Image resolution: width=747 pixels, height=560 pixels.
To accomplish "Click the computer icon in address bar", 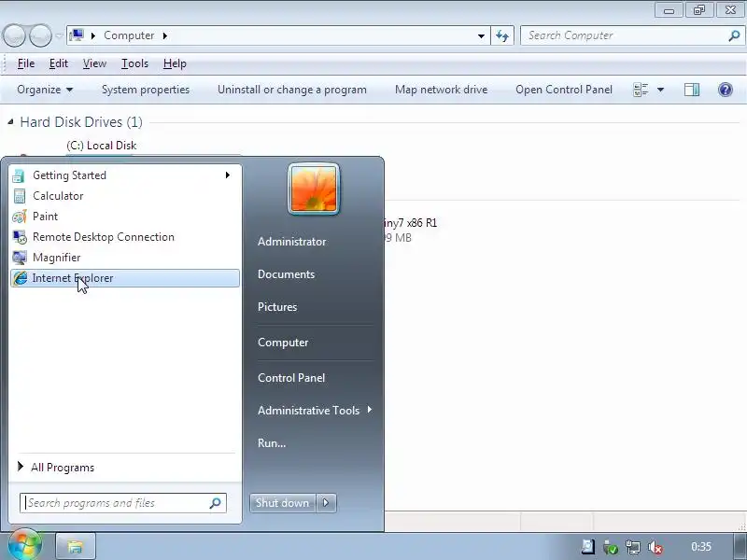I will click(77, 35).
